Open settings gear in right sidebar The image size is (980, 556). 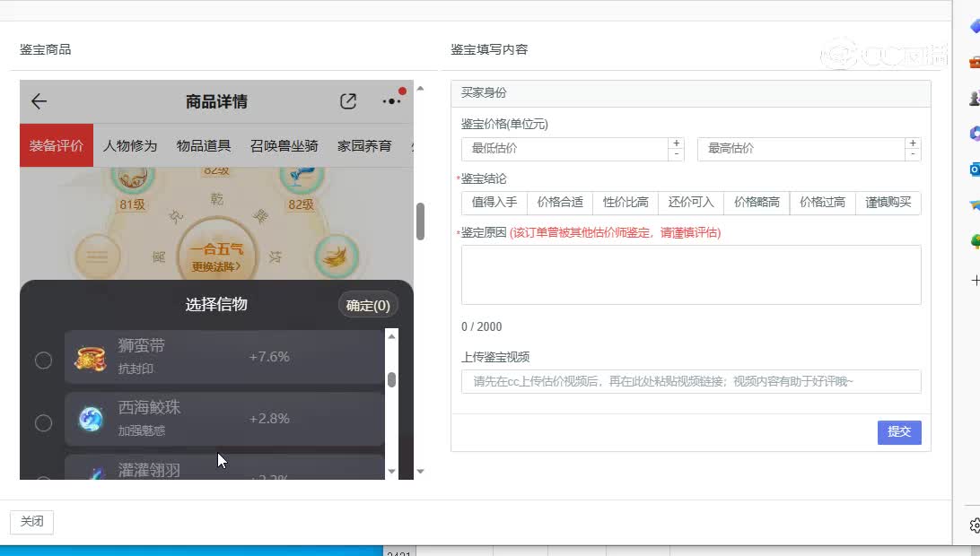pos(975,526)
